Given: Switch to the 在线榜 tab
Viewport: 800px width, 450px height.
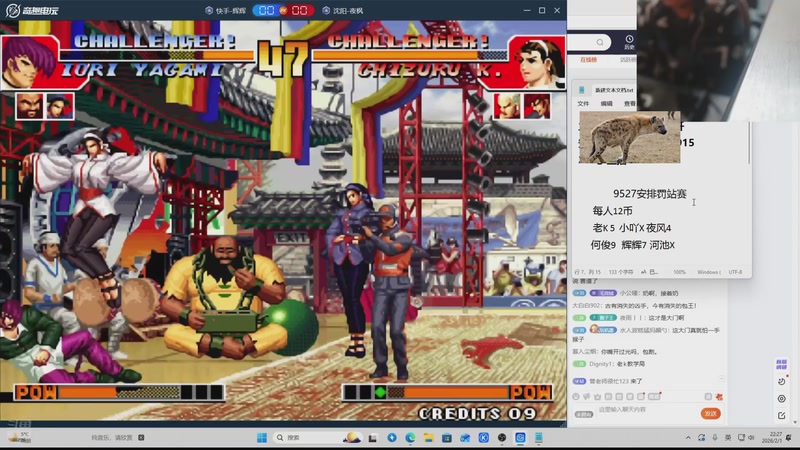Looking at the screenshot, I should tap(588, 60).
